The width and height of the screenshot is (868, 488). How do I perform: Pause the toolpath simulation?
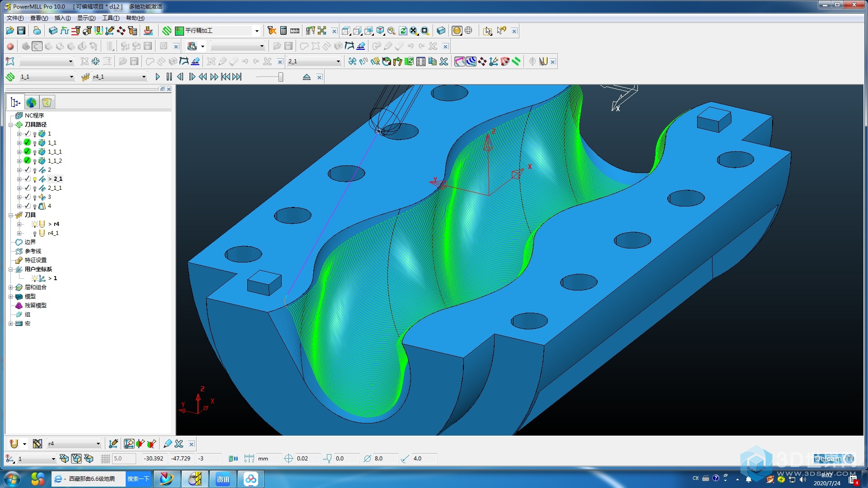point(169,77)
